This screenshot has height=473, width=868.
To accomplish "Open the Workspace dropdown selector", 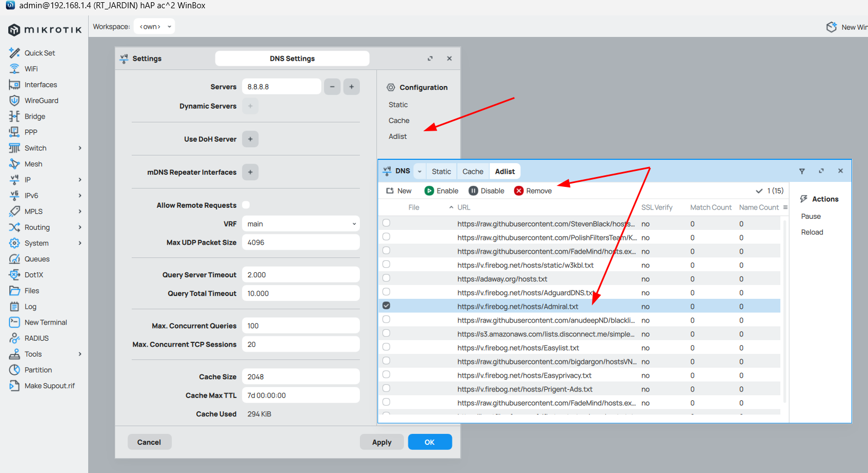I will pyautogui.click(x=154, y=26).
